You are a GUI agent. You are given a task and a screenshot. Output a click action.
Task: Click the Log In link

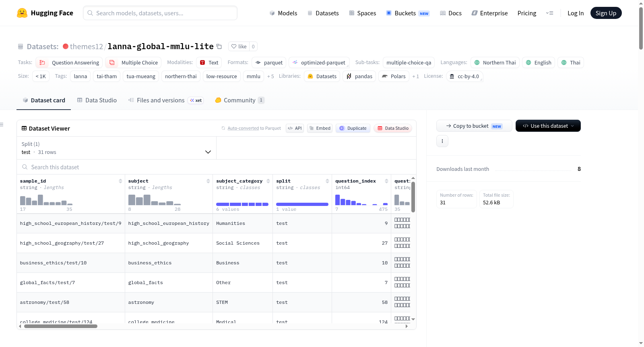(576, 13)
